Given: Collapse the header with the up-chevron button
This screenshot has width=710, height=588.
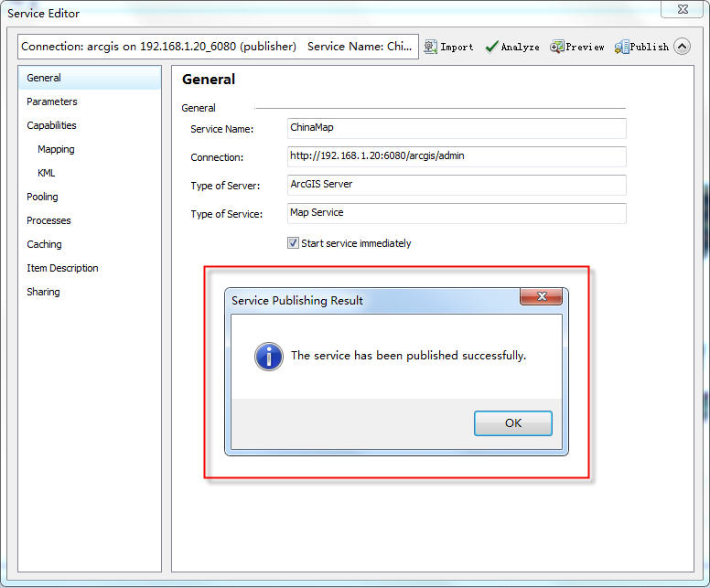Looking at the screenshot, I should click(x=682, y=46).
